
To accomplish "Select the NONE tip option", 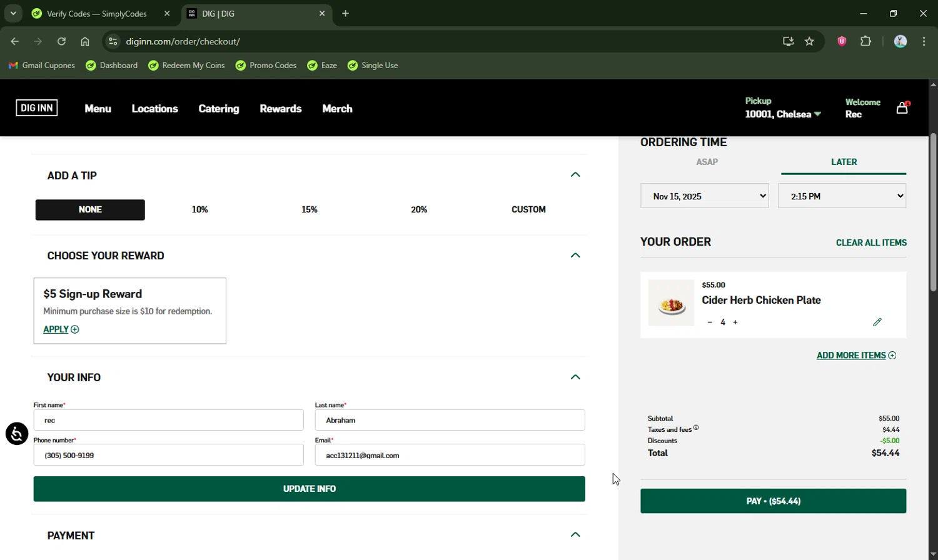I will pyautogui.click(x=90, y=209).
